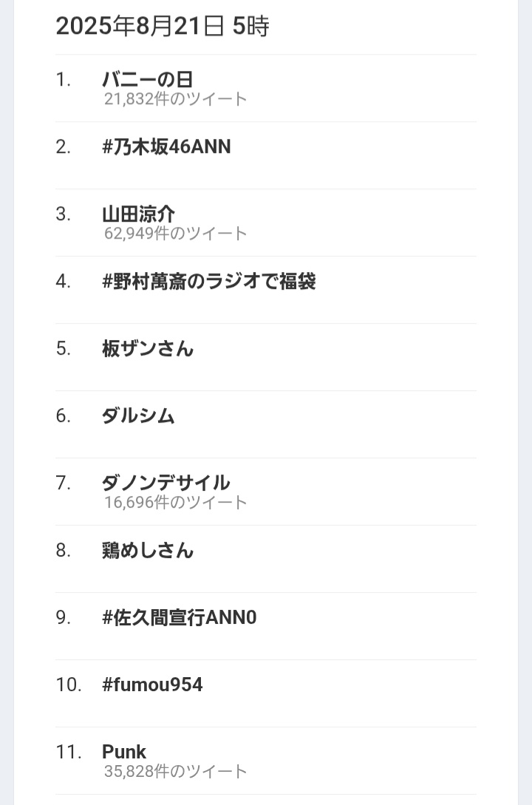Open the 鶏めしさん trend

148,551
